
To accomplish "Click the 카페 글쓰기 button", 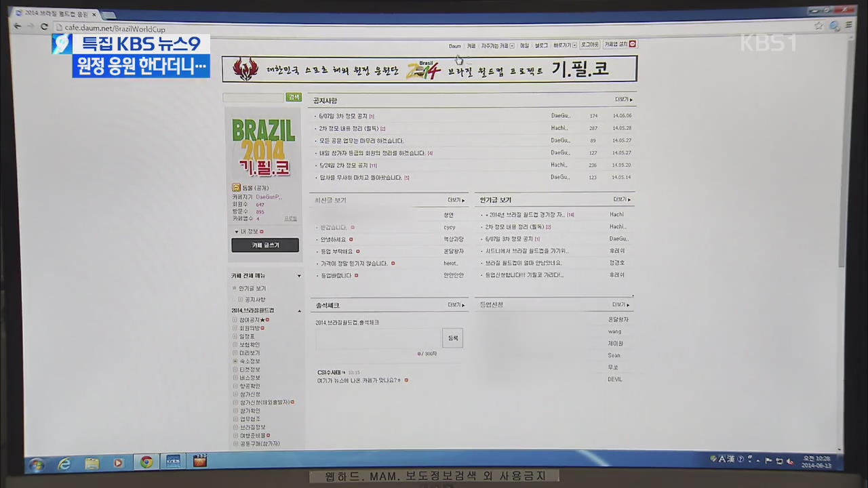I will pos(265,245).
